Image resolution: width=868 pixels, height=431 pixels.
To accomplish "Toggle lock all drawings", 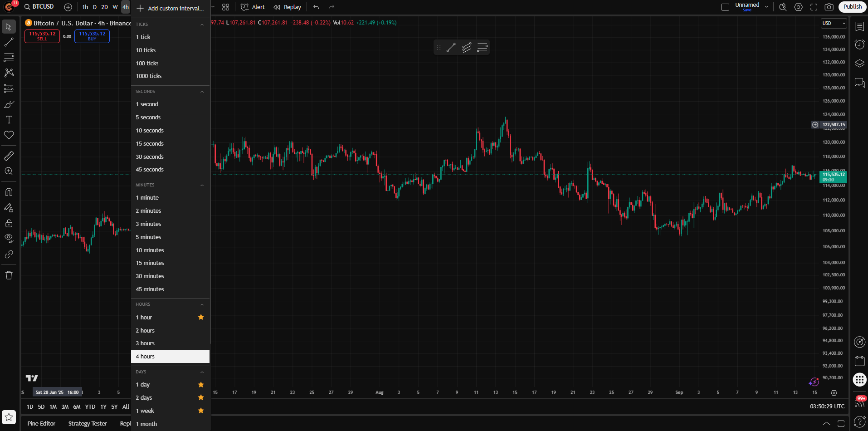I will (x=9, y=223).
